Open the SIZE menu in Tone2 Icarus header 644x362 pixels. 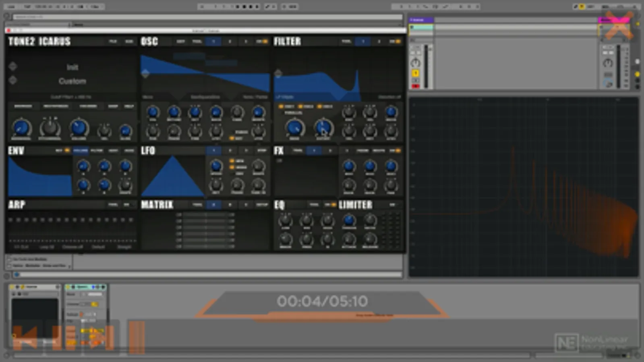coord(129,41)
